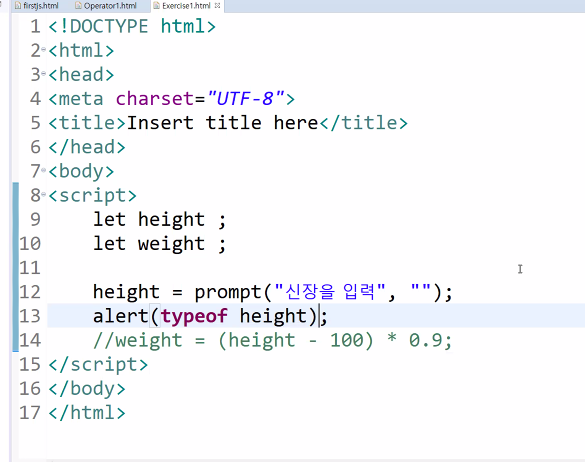This screenshot has height=462, width=585.
Task: Collapse the head tag fold on line 3
Action: point(44,74)
